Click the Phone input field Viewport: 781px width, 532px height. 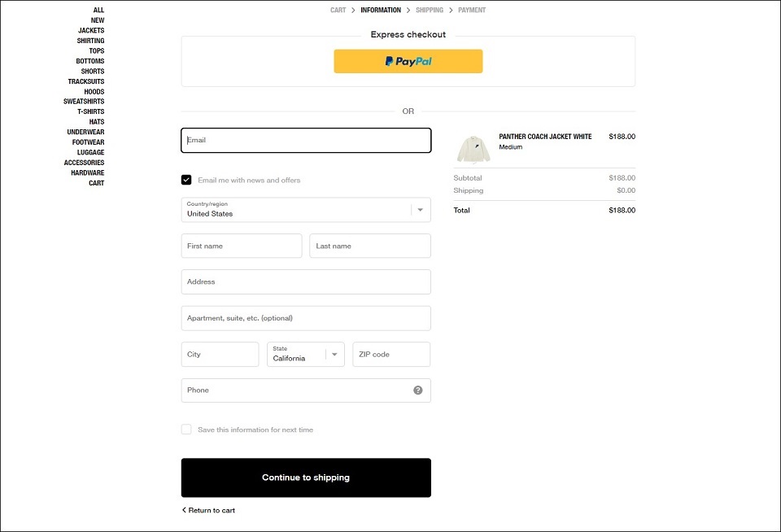click(306, 390)
